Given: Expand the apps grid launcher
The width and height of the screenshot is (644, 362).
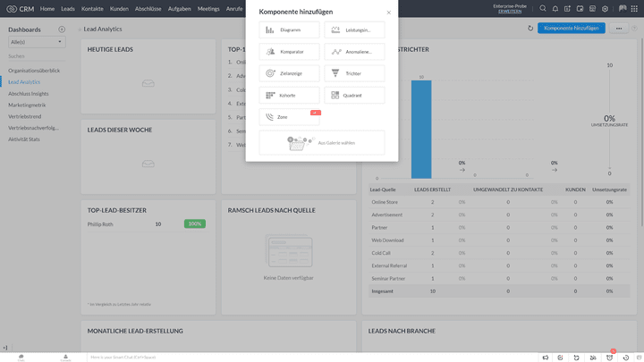Looking at the screenshot, I should pyautogui.click(x=636, y=8).
